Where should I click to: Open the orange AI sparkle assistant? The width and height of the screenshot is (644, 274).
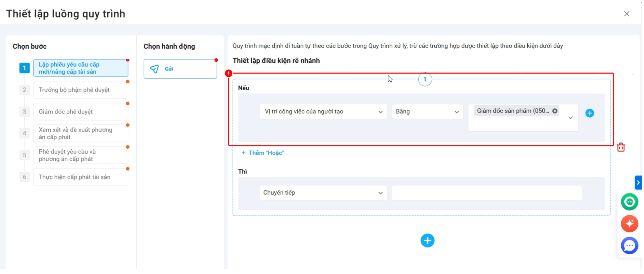point(629,224)
